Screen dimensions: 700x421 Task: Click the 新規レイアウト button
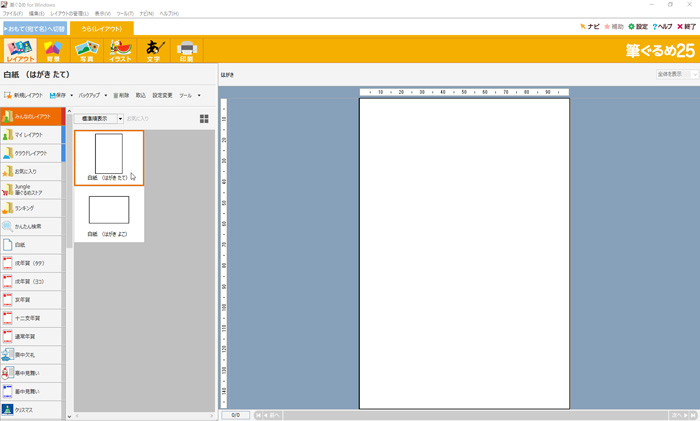(23, 95)
